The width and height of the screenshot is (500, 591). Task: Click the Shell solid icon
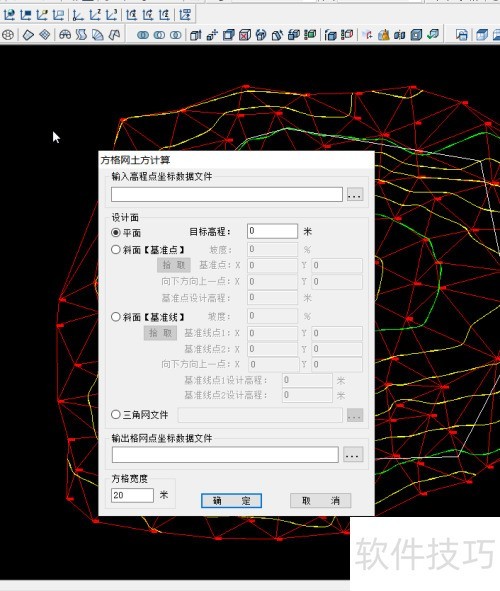pos(416,35)
